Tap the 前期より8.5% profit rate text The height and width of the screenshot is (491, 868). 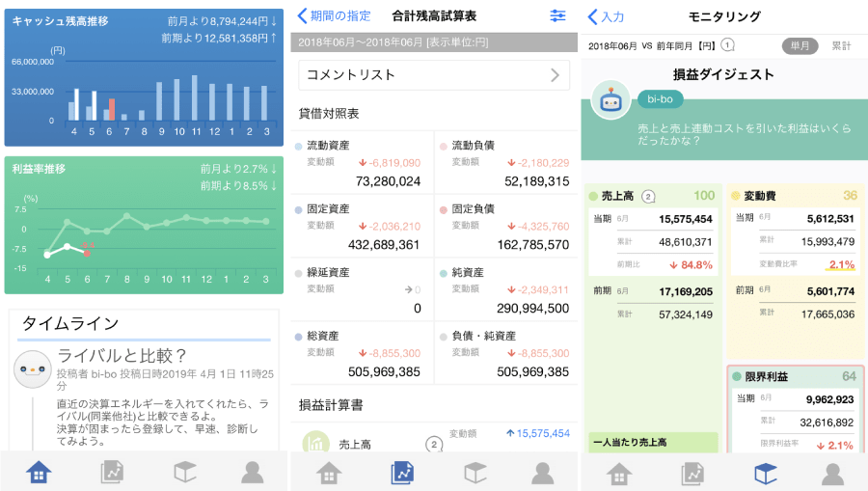[238, 186]
